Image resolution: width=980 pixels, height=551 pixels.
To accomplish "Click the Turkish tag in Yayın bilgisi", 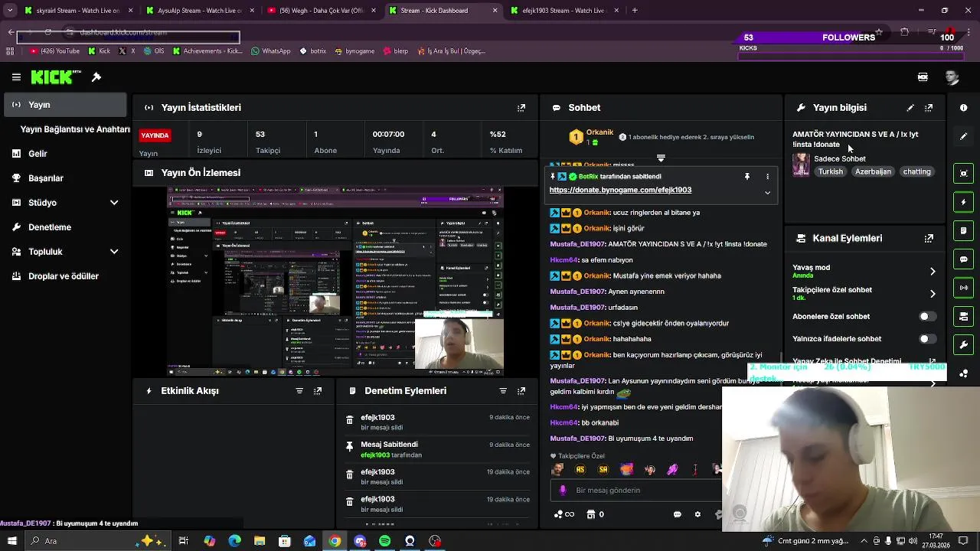I will point(831,172).
